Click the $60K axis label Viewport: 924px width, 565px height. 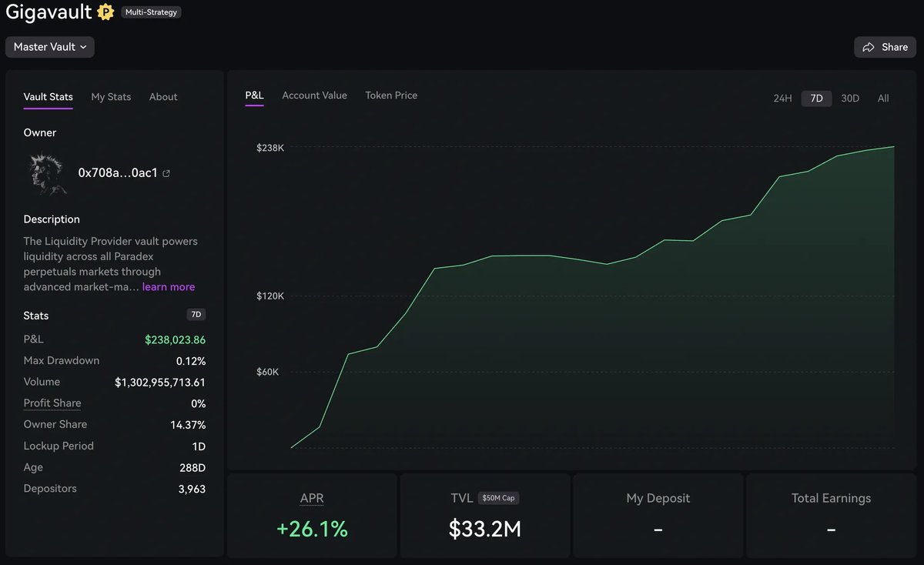pyautogui.click(x=267, y=372)
